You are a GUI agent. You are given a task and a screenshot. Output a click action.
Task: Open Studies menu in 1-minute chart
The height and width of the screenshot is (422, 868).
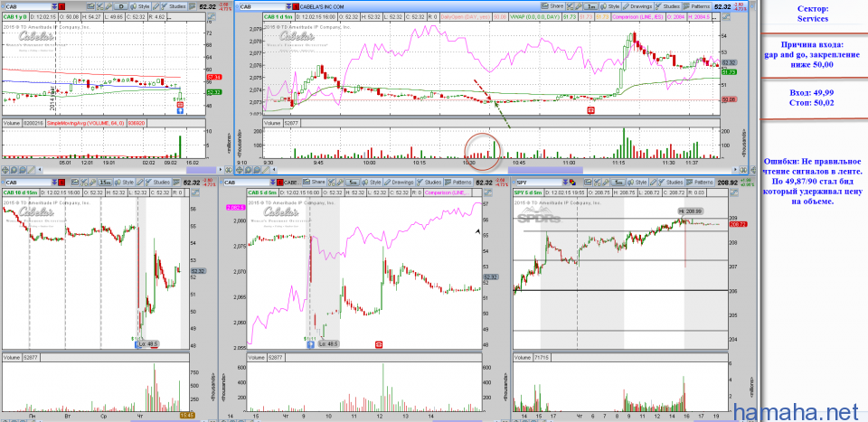(x=667, y=6)
